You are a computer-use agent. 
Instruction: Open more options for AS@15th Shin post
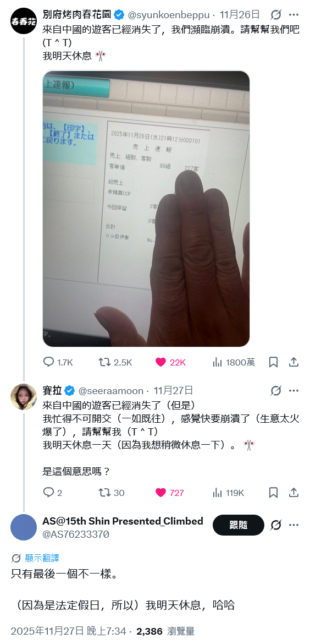click(x=294, y=525)
